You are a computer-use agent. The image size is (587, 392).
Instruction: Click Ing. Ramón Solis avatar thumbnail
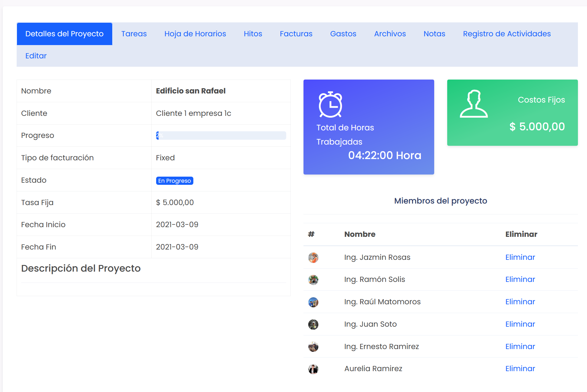pyautogui.click(x=313, y=280)
